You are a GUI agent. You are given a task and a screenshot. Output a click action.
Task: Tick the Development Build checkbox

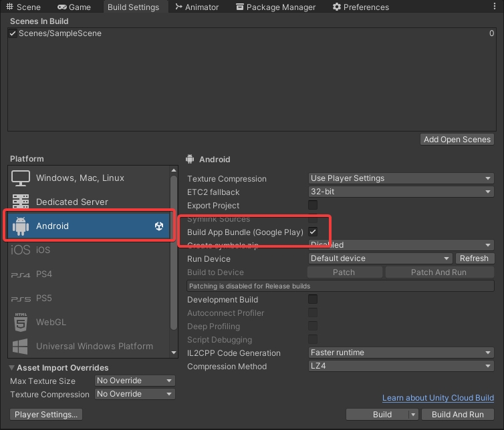[313, 299]
